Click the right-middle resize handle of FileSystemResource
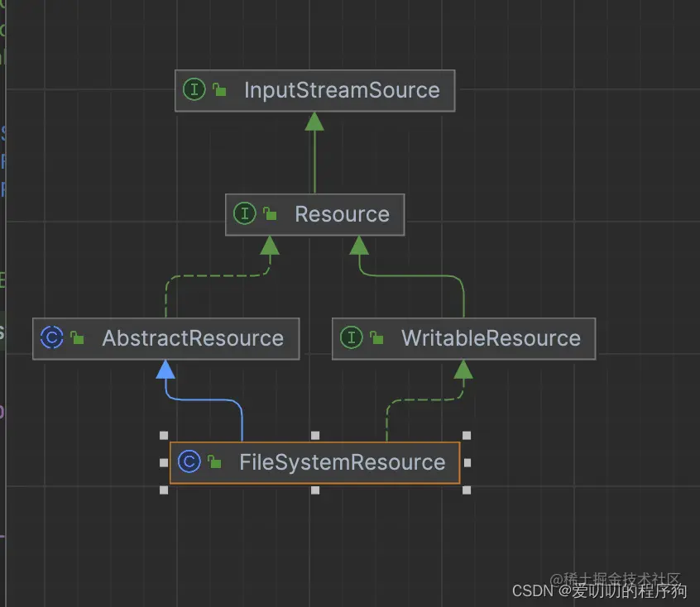The width and height of the screenshot is (700, 607). [467, 463]
